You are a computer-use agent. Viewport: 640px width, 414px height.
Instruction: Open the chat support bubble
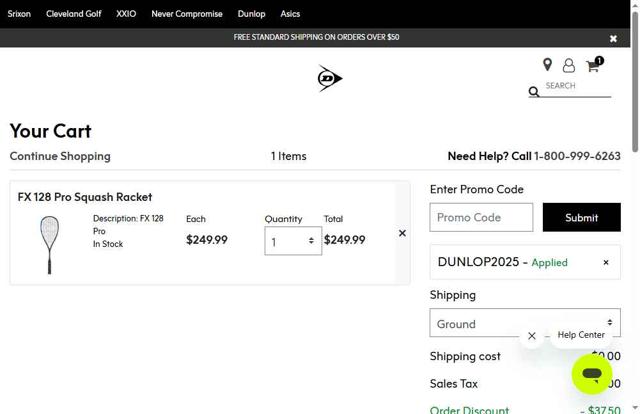click(x=591, y=374)
